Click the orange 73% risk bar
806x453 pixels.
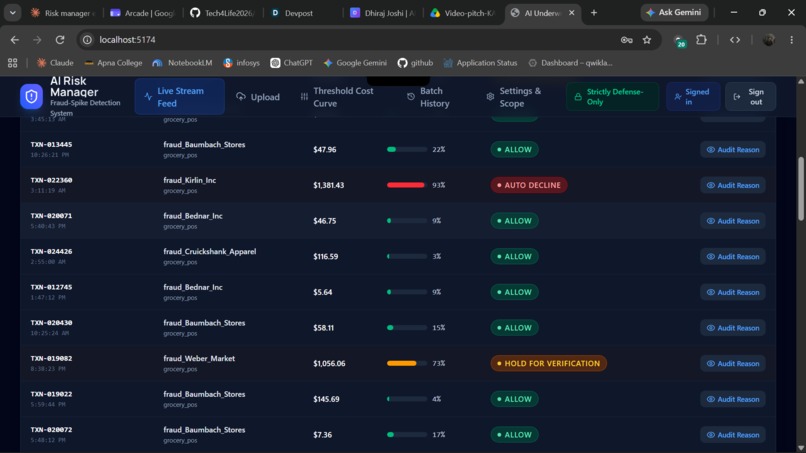click(x=407, y=363)
